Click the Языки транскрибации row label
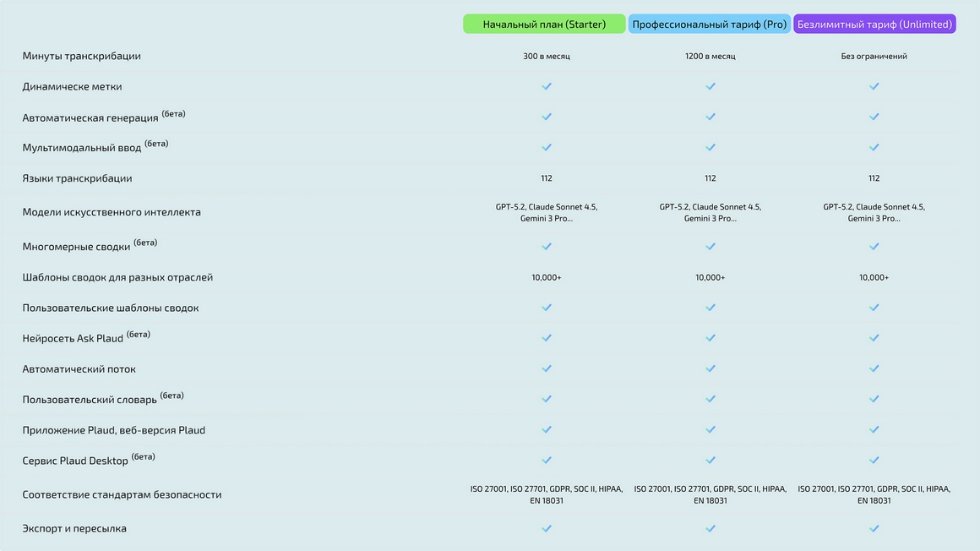 coord(77,178)
